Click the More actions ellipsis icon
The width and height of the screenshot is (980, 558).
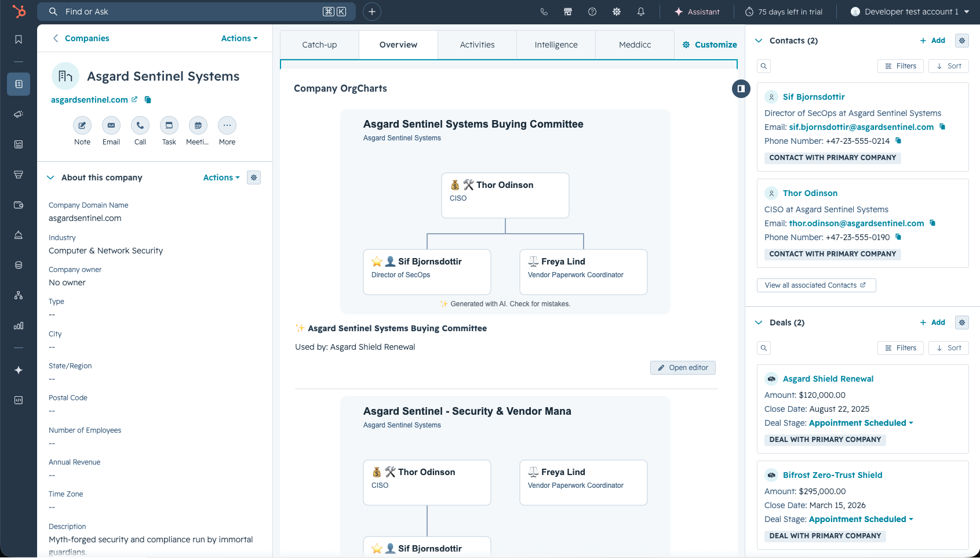click(227, 125)
